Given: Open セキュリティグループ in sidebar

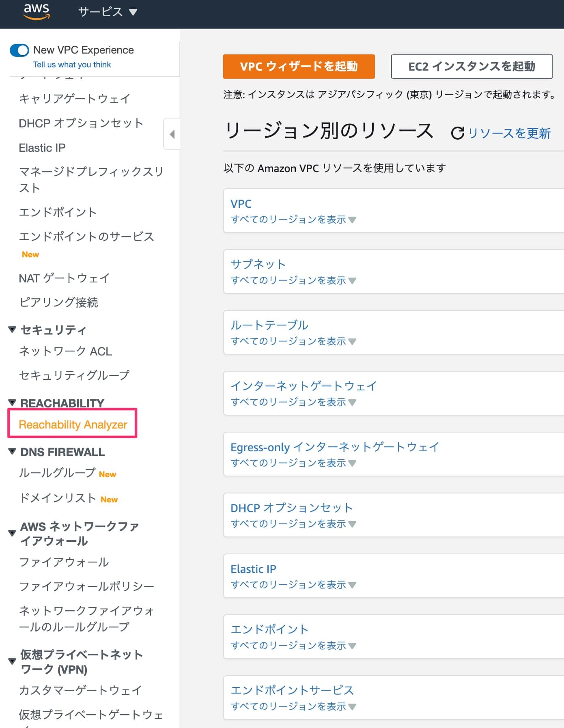Looking at the screenshot, I should pos(74,375).
